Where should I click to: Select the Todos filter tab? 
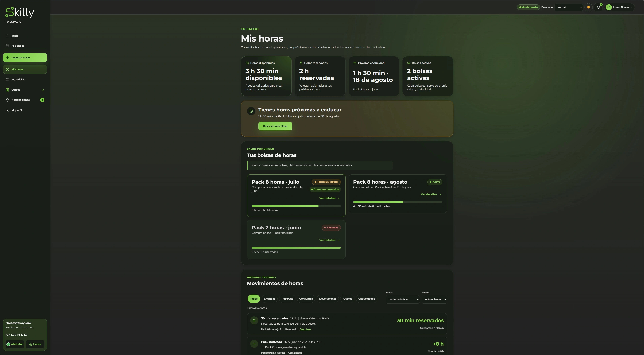pyautogui.click(x=253, y=299)
